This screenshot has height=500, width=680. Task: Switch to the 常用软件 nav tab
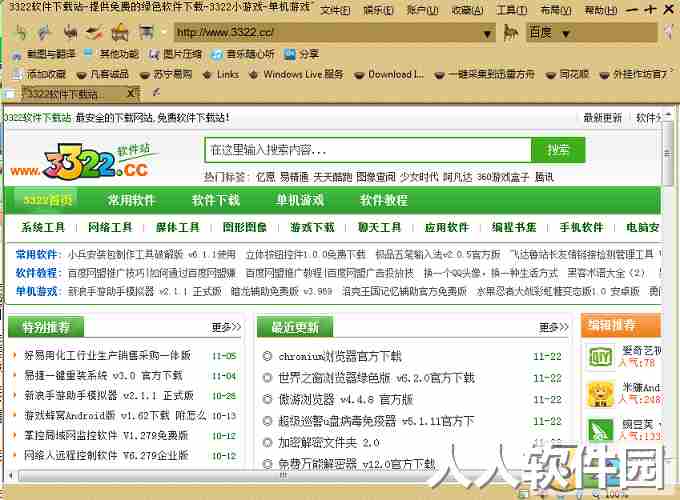(x=131, y=200)
